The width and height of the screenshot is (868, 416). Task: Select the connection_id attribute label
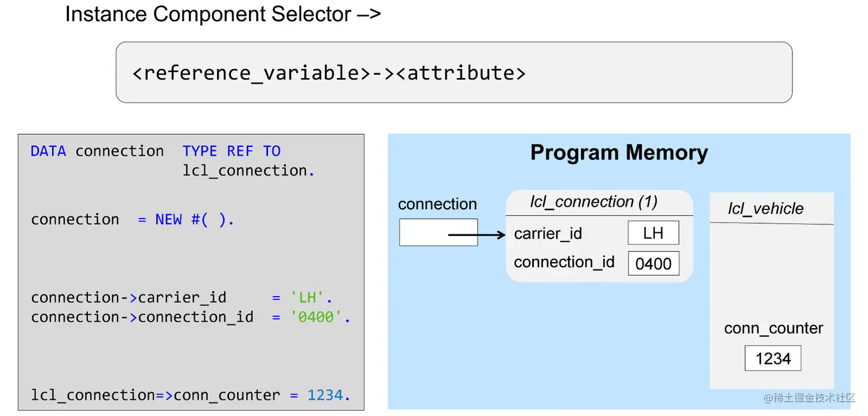point(564,262)
